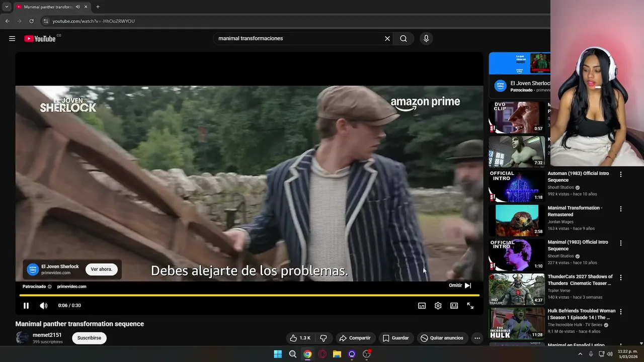
Task: Skip the ad with Omitir button
Action: [x=460, y=286]
